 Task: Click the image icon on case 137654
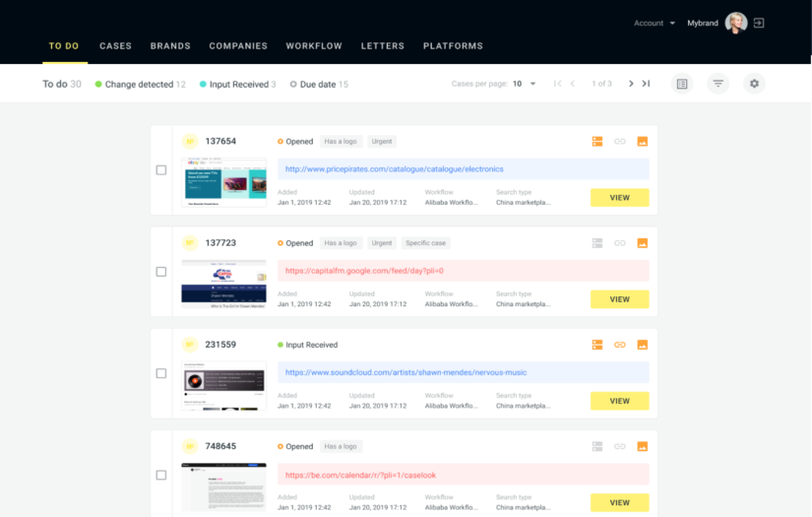pos(642,142)
